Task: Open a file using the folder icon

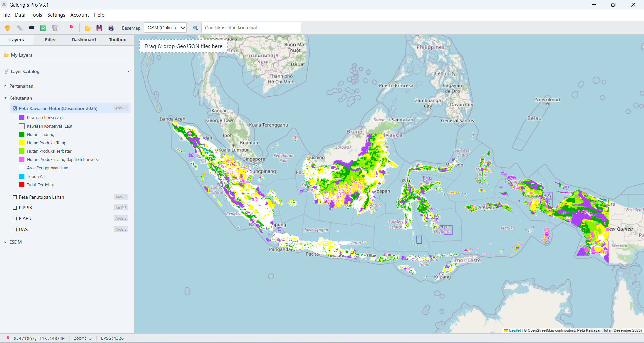Action: click(x=88, y=28)
